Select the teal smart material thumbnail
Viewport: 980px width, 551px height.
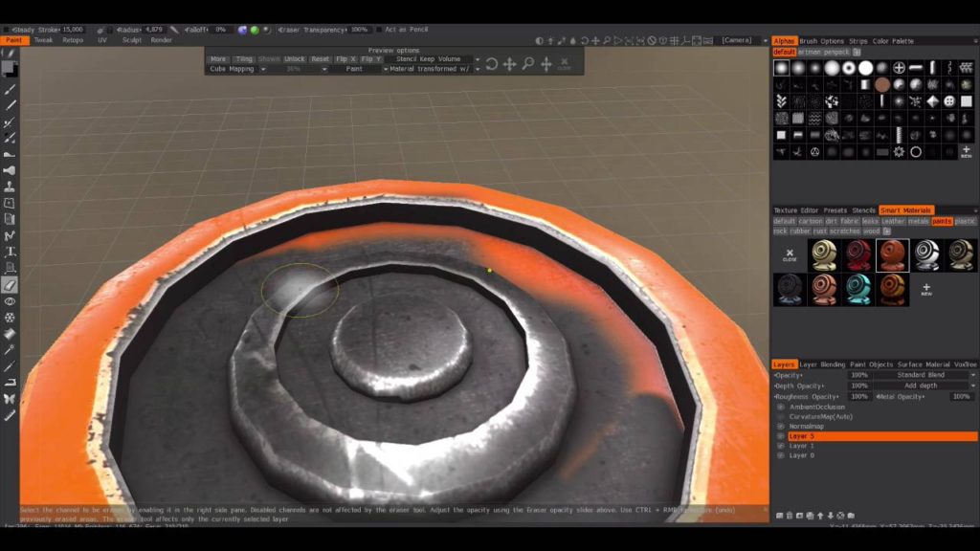858,289
